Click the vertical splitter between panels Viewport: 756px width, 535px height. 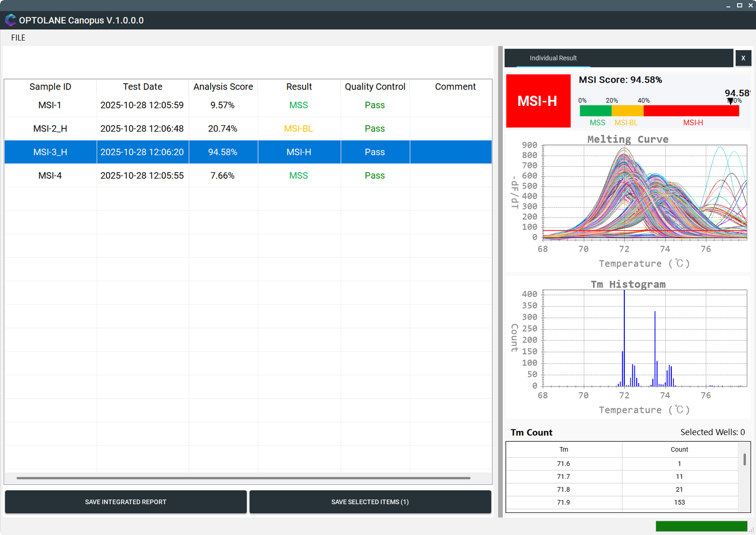point(501,282)
